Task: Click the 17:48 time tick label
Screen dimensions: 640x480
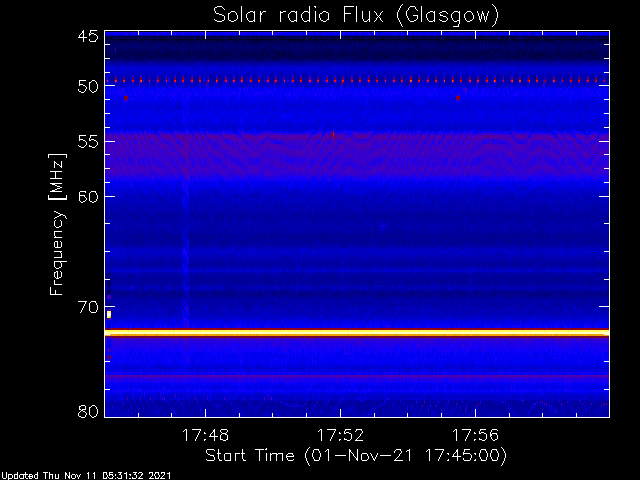Action: point(205,435)
